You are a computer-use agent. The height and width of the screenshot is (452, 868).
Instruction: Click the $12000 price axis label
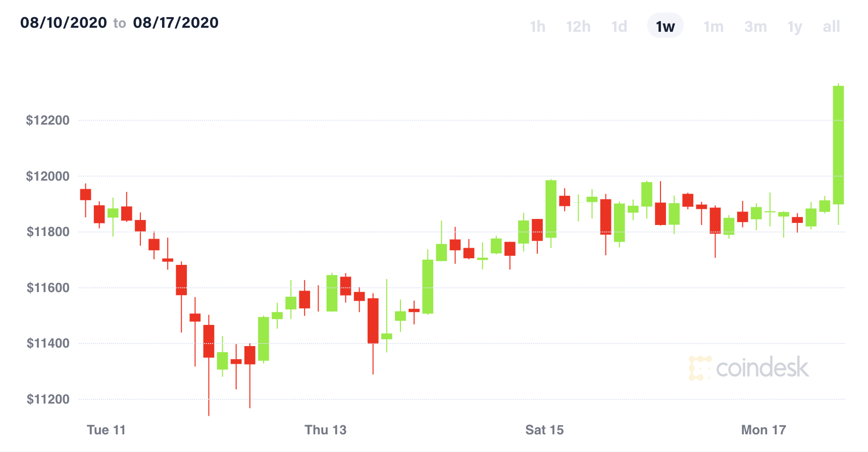coord(48,176)
